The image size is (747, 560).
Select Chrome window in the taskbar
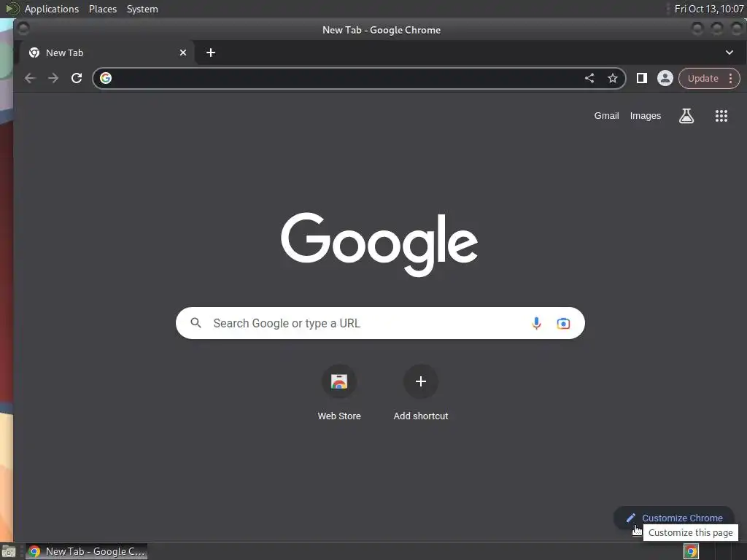coord(86,551)
